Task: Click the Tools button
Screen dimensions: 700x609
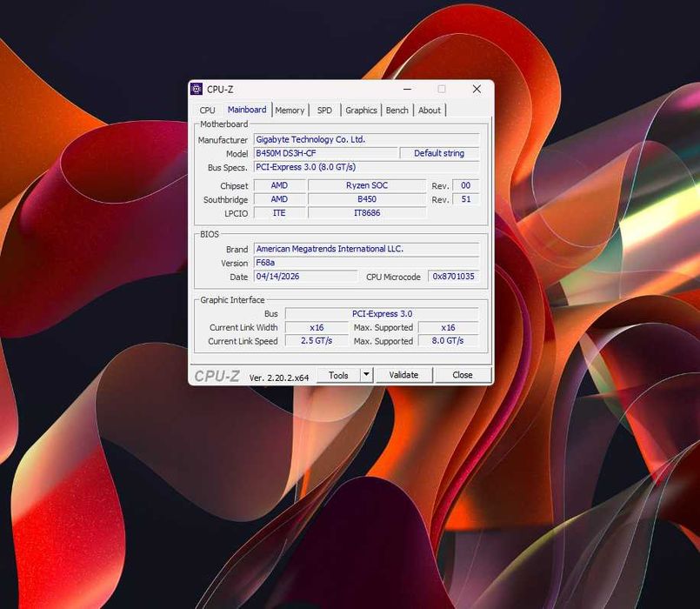Action: point(338,375)
